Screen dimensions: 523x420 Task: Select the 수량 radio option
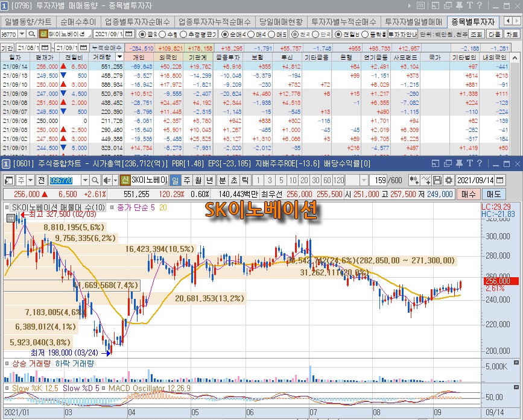coord(162,34)
